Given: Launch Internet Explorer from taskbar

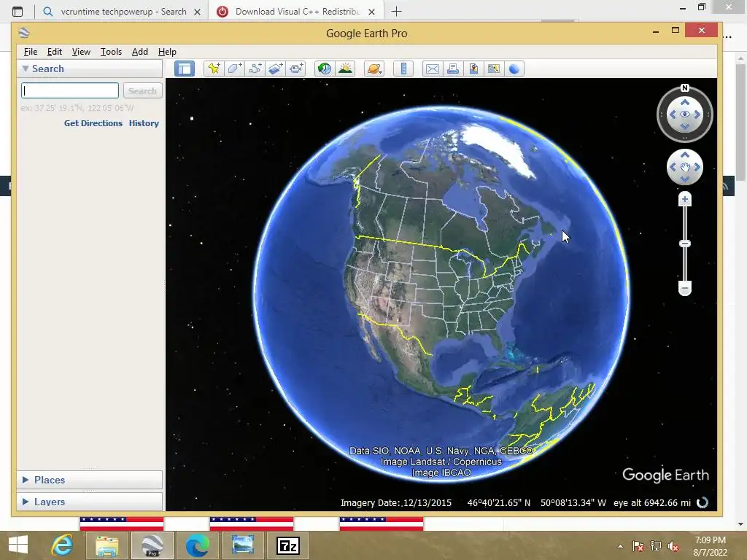Looking at the screenshot, I should pyautogui.click(x=62, y=545).
